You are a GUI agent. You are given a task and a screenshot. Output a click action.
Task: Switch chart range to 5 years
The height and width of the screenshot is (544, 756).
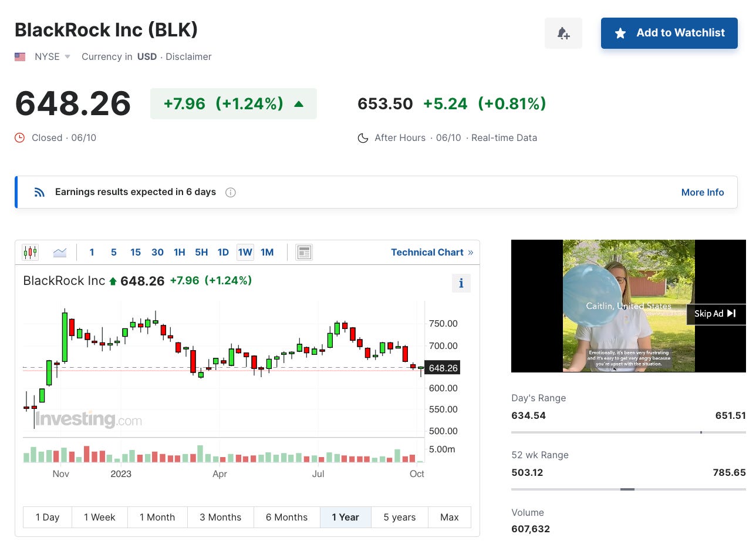click(x=400, y=517)
